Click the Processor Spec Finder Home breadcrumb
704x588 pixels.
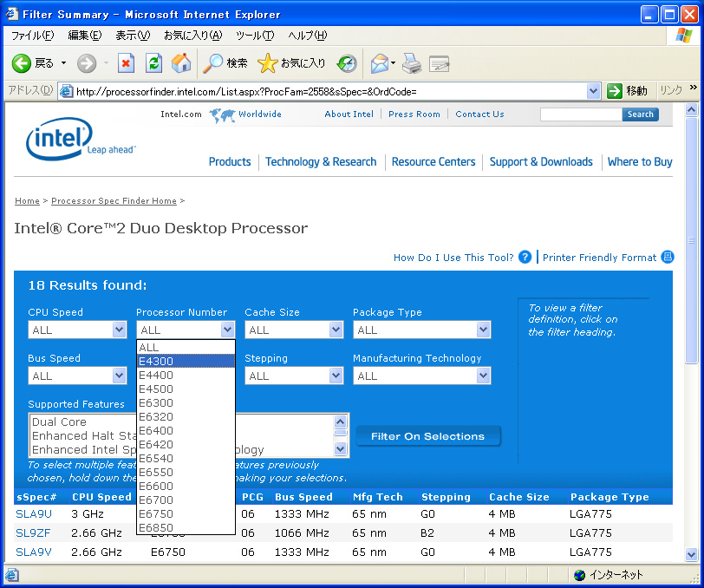pos(114,201)
